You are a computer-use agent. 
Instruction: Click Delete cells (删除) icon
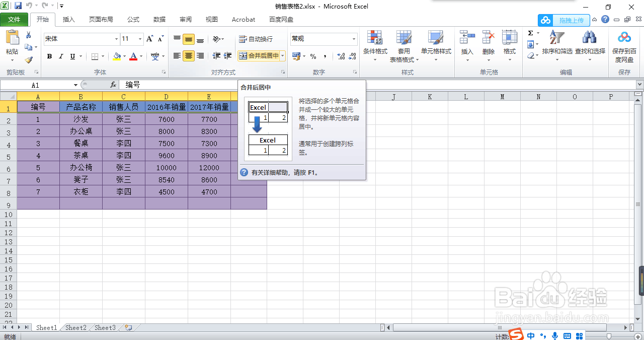[489, 37]
